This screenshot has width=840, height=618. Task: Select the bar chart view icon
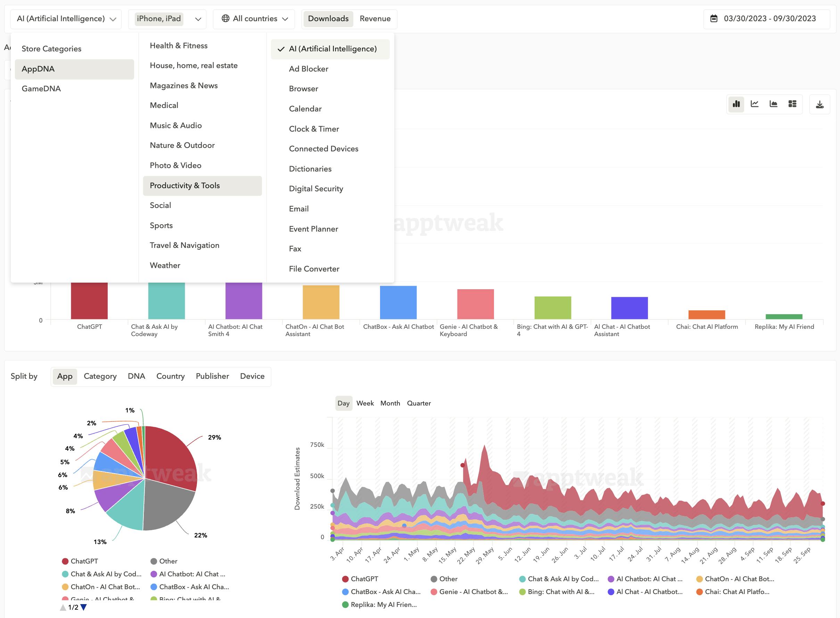coord(736,105)
